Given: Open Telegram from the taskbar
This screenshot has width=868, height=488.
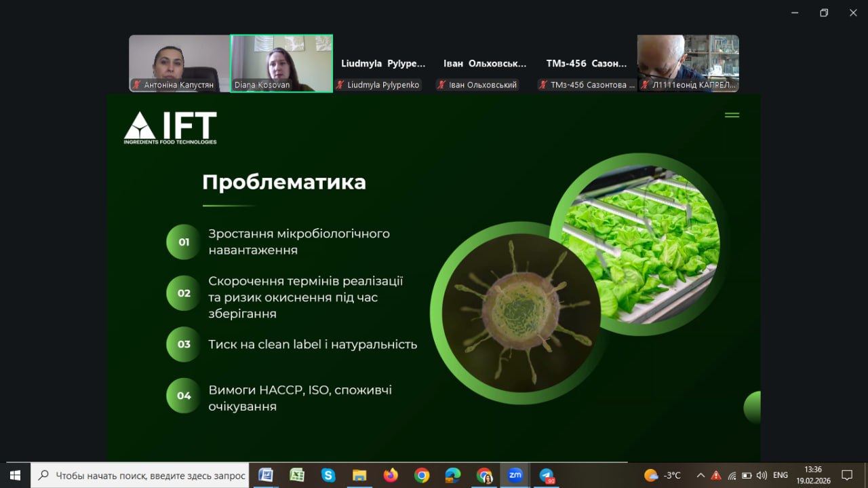Looking at the screenshot, I should pos(547,475).
